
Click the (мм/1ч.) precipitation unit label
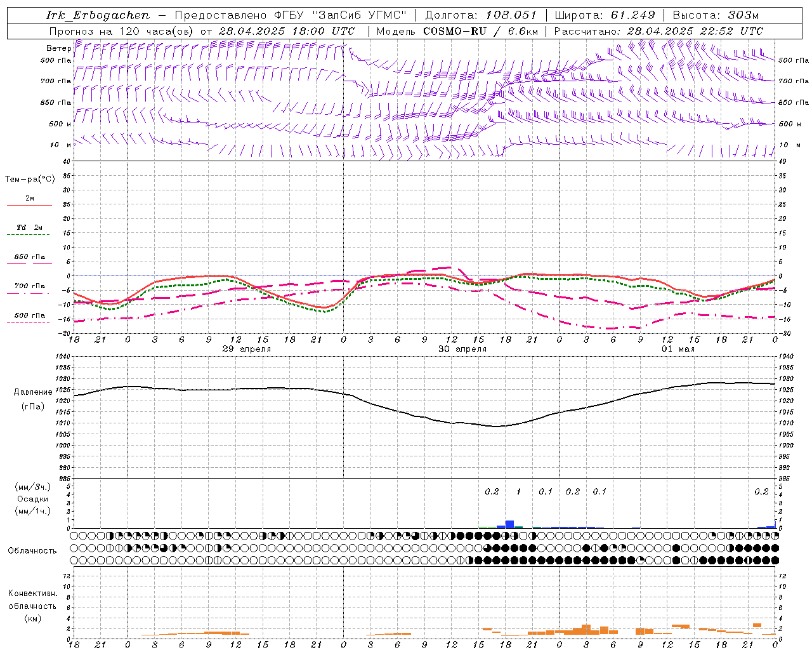(x=33, y=511)
